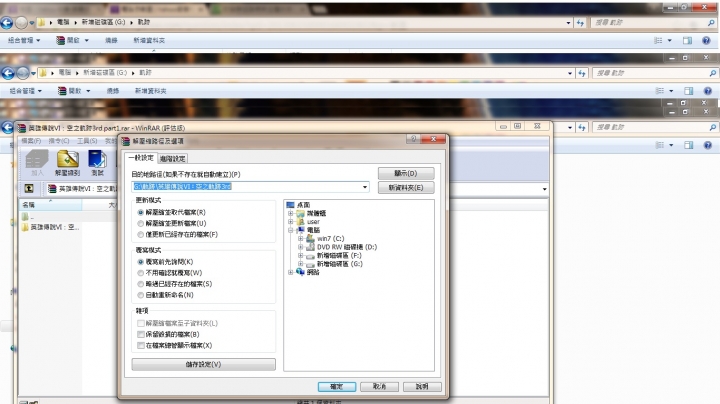Select the 英雄傳說VI folder row in WinRAR list

pyautogui.click(x=51, y=227)
